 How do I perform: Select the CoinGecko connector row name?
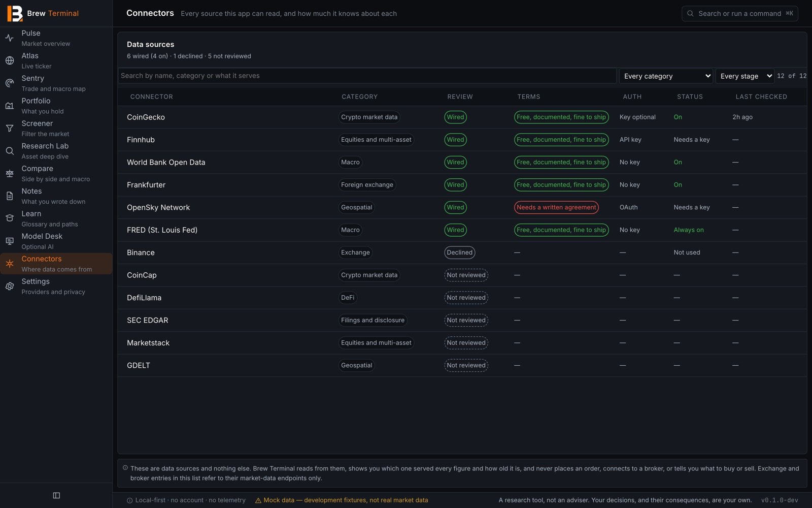pos(146,117)
